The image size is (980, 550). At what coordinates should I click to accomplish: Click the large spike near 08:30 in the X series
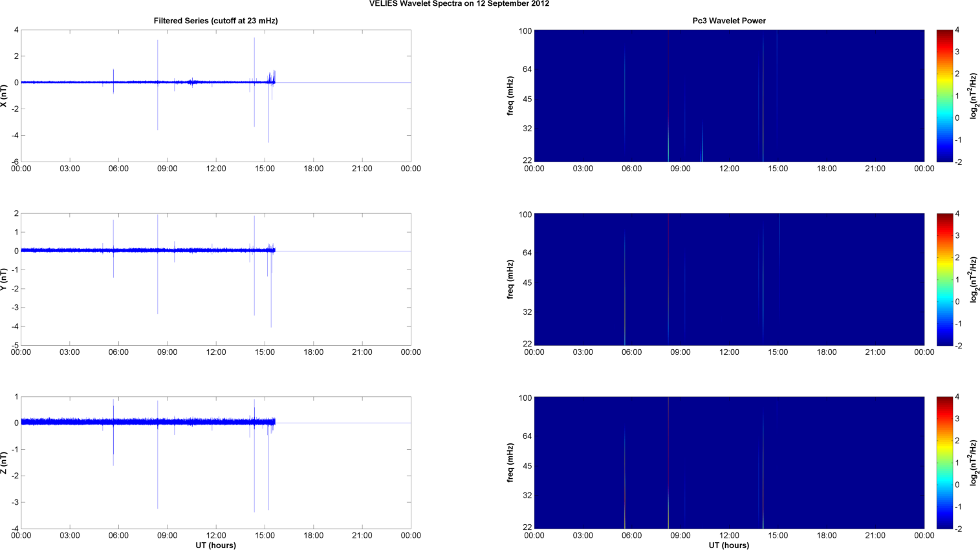[158, 85]
